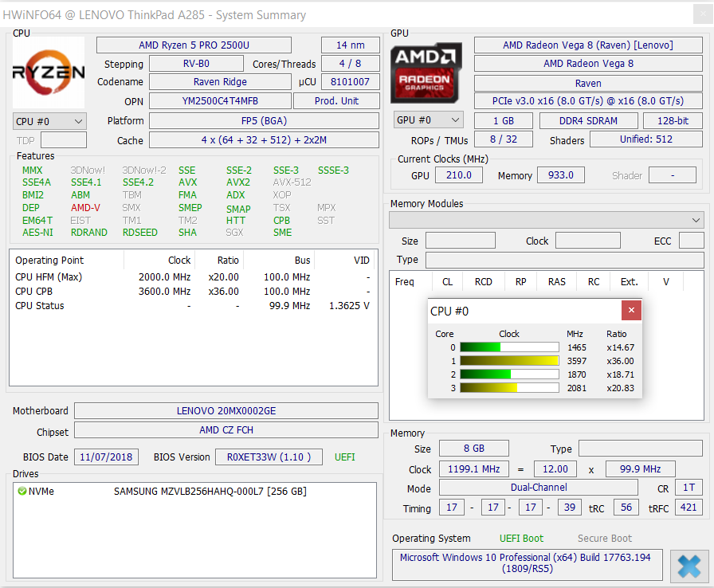Image resolution: width=714 pixels, height=588 pixels.
Task: Click the BIOS date 11/07/2018 field
Action: click(106, 457)
